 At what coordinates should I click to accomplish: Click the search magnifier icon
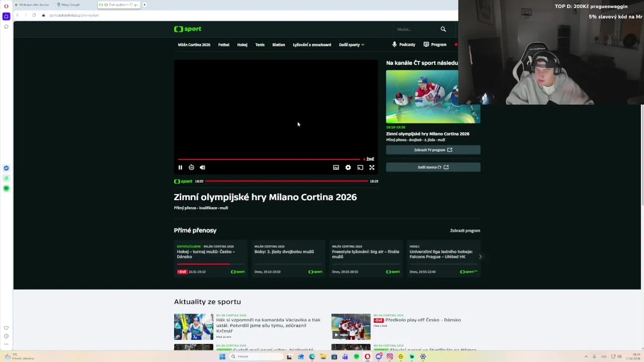click(x=443, y=29)
